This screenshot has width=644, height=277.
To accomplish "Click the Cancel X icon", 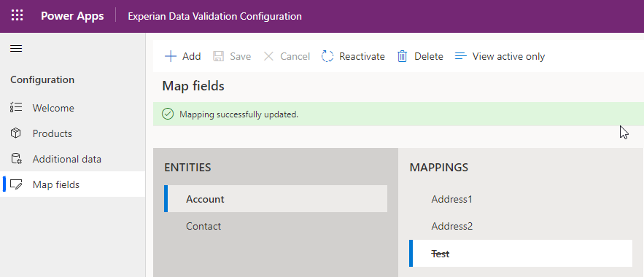I will click(268, 56).
